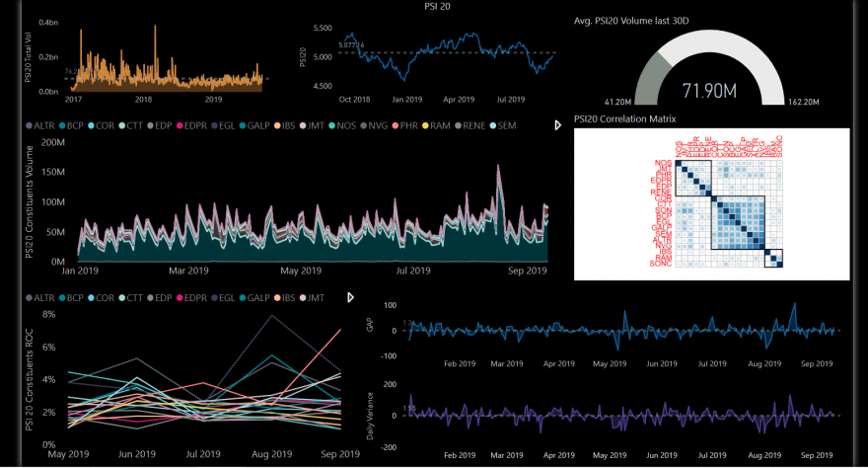Click 'Jun 2019' on the ROC axis

pos(137,454)
